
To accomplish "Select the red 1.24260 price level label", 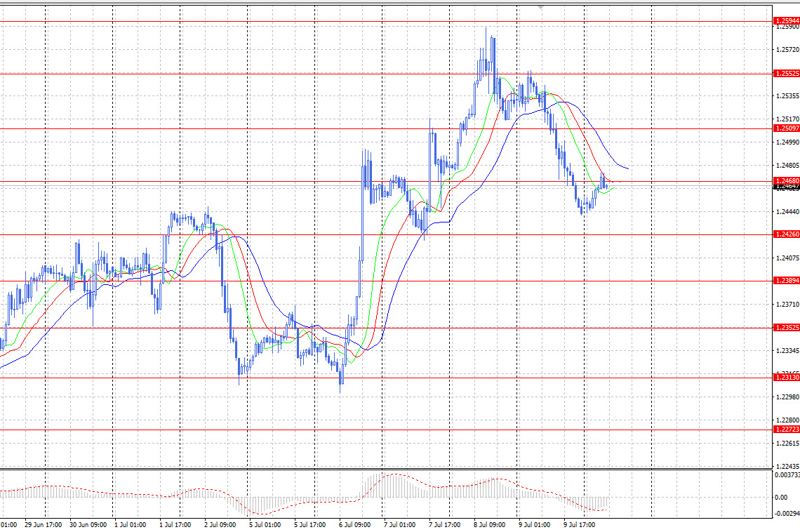I will [787, 234].
